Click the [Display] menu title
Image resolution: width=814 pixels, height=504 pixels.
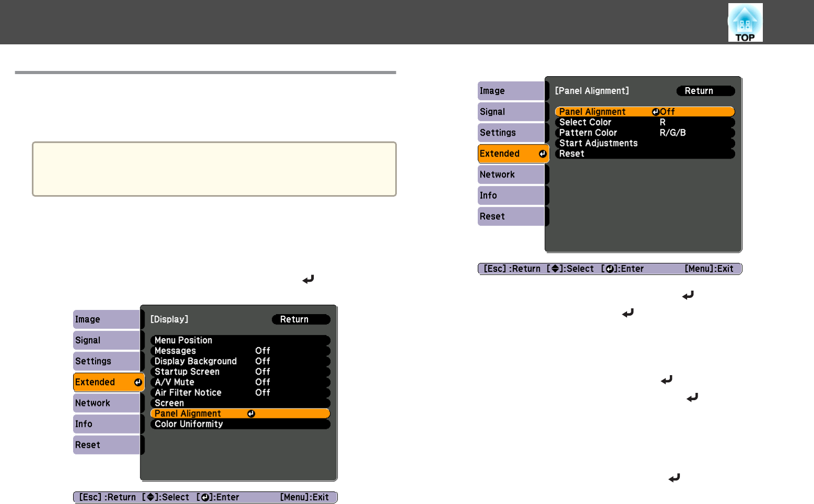[169, 319]
